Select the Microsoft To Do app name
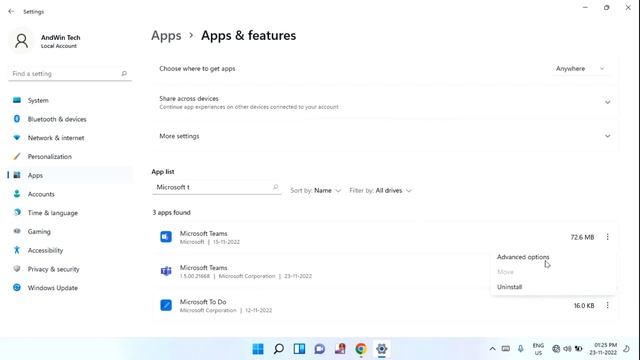 tap(203, 302)
